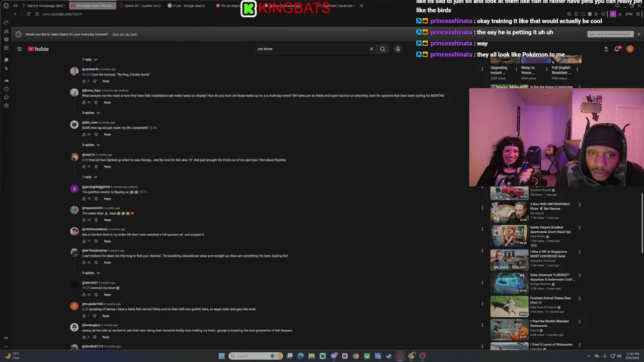Dislike the comment by @jimmy_flaps

click(96, 102)
